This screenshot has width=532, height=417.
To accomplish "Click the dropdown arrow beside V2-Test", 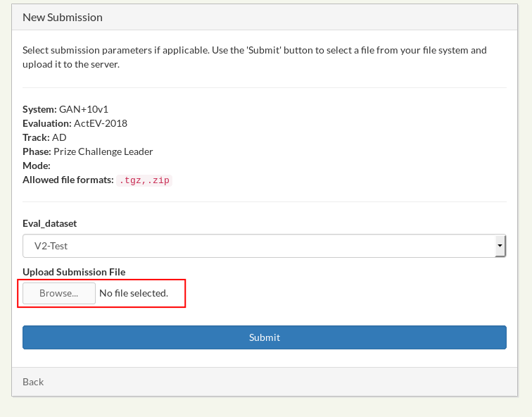I will 500,246.
